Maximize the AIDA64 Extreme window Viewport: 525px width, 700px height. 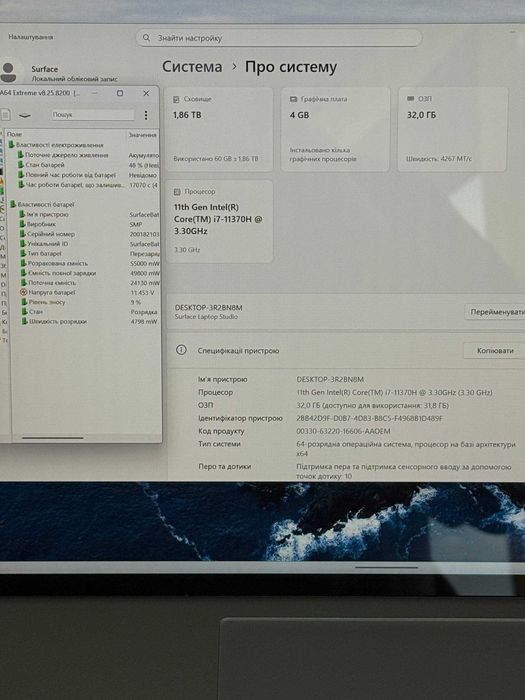point(120,93)
